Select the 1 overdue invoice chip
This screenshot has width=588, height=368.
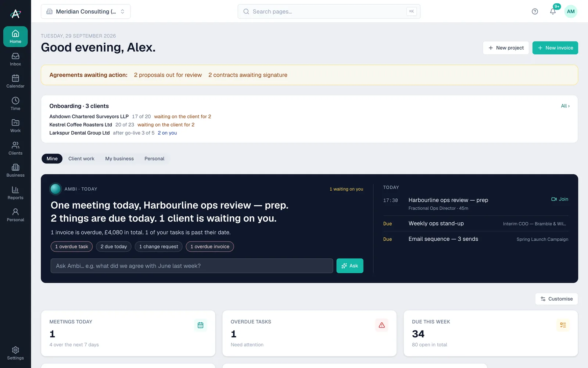[210, 247]
